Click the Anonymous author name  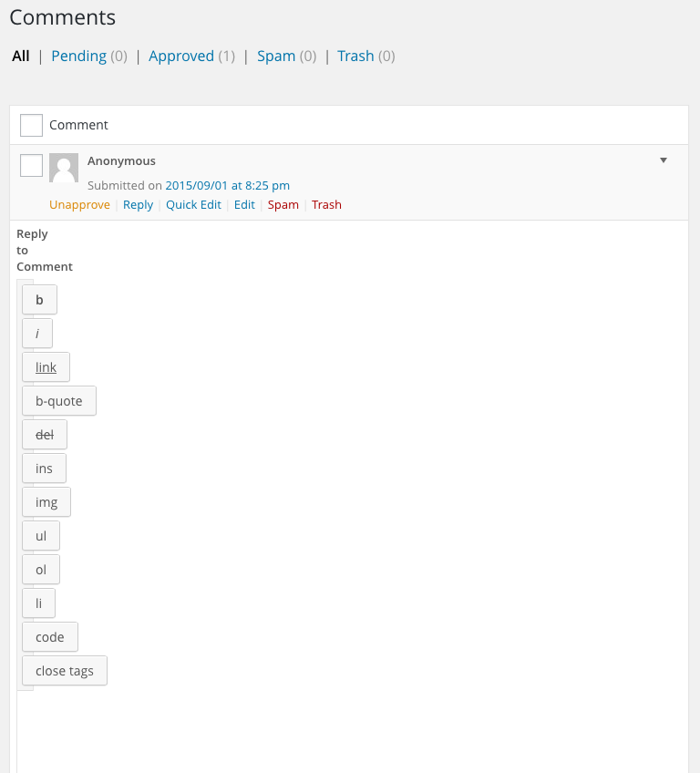click(x=121, y=161)
